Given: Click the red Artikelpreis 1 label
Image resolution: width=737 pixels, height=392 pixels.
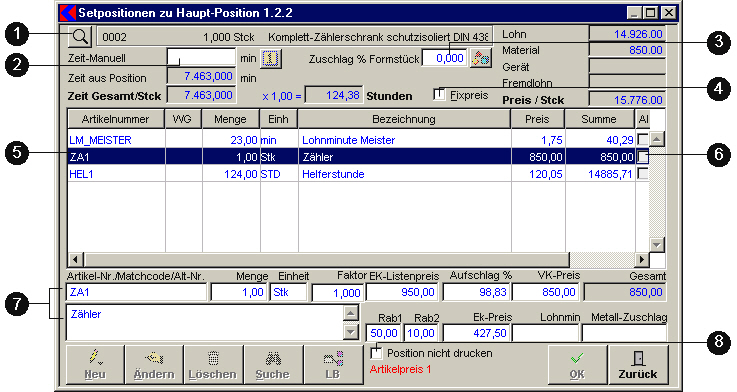Looking at the screenshot, I should [400, 369].
